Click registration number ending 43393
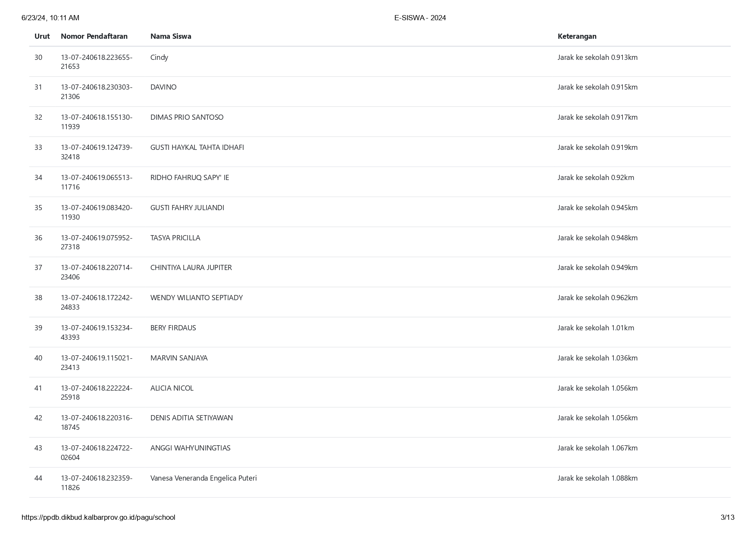The image size is (756, 534). [97, 332]
